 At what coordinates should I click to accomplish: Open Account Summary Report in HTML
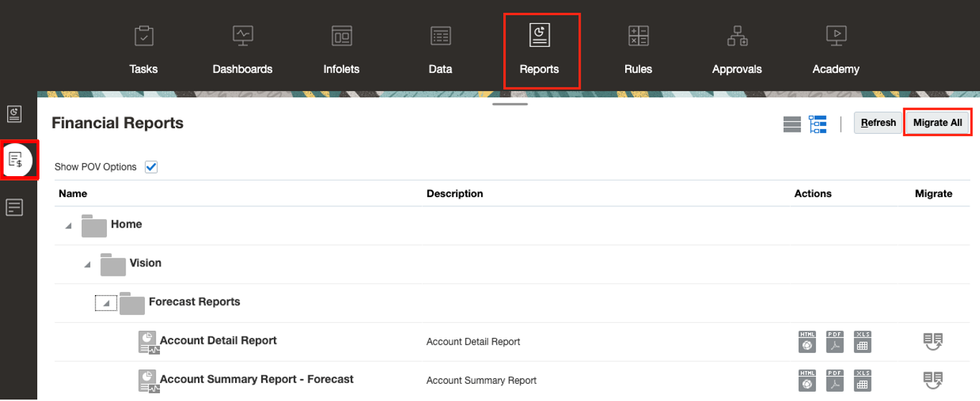coord(807,380)
